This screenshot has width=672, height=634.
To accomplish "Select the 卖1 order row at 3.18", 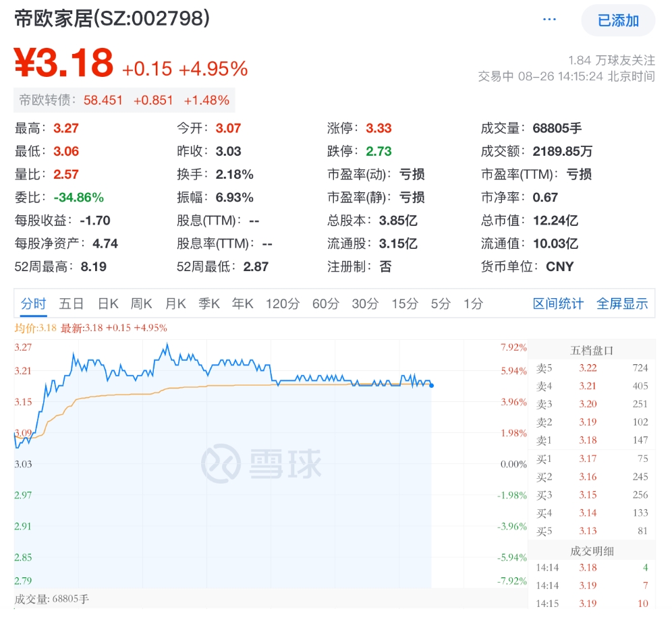I will click(592, 440).
